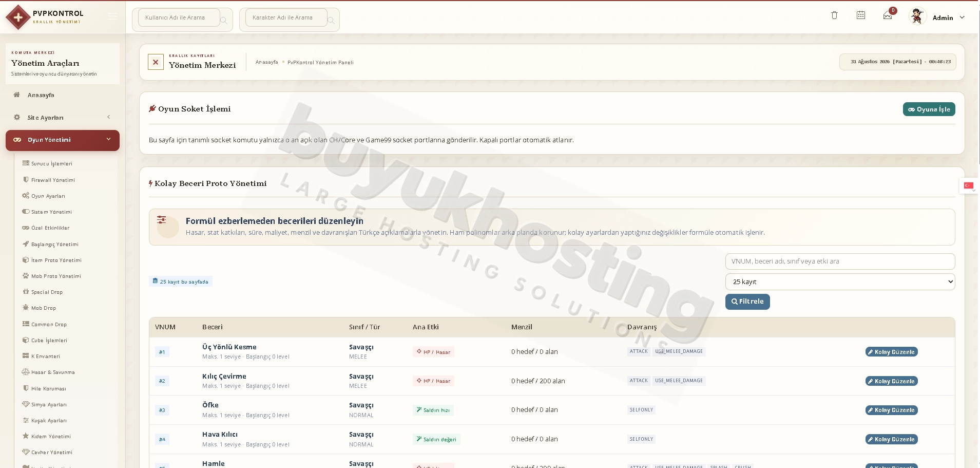Click the Saldırı hızı tag for Öfke
The width and height of the screenshot is (980, 468).
(x=433, y=410)
